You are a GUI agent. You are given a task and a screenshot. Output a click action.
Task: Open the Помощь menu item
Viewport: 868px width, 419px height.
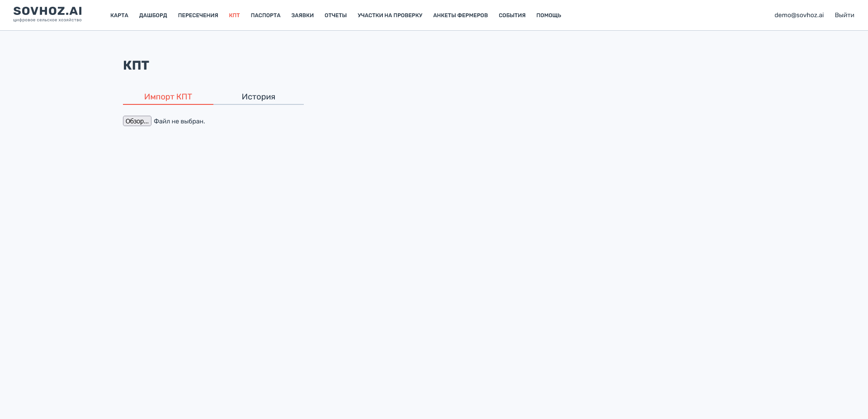point(548,15)
